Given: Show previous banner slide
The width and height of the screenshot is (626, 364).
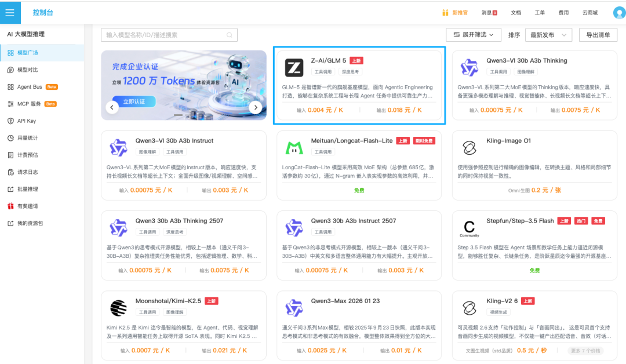Looking at the screenshot, I should point(112,107).
